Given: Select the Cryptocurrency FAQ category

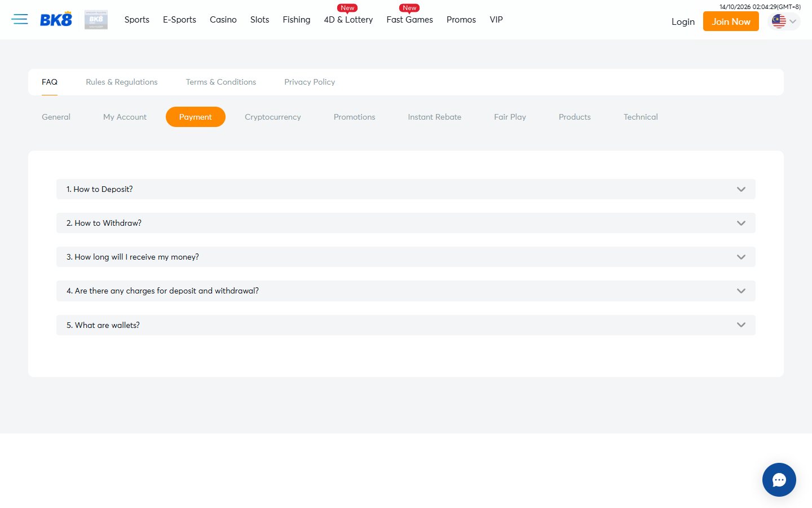Looking at the screenshot, I should click(x=273, y=117).
